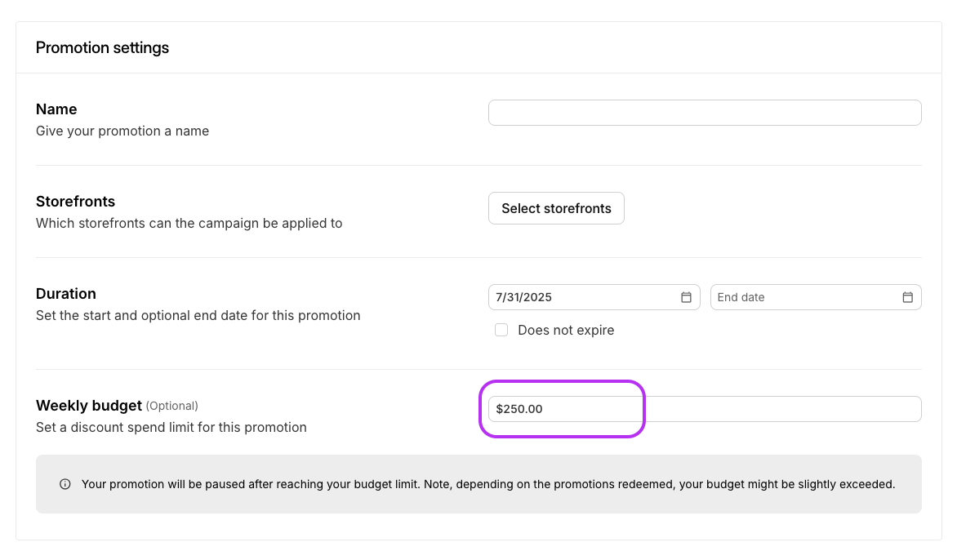Click the Promotion settings heading
The height and width of the screenshot is (560, 957).
coord(102,48)
